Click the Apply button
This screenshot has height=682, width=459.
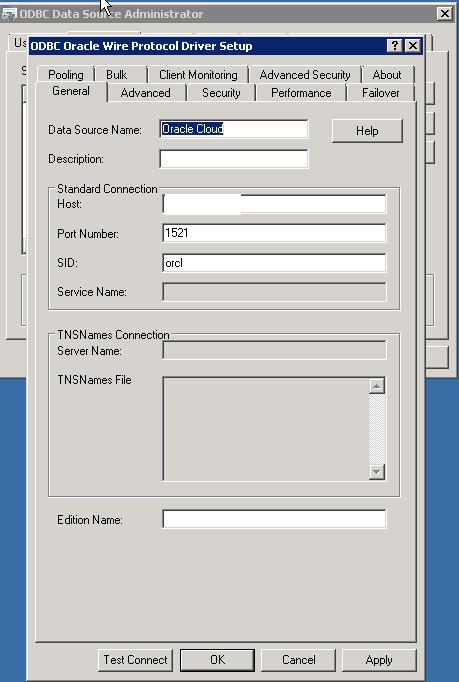point(379,660)
